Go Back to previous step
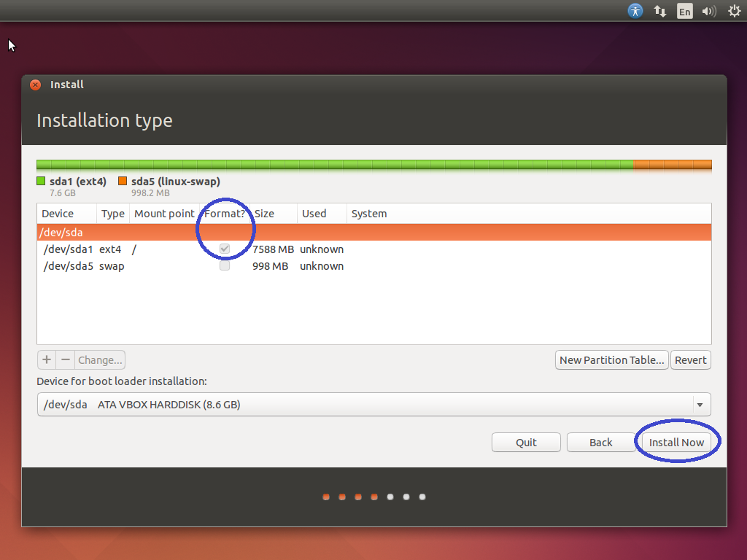The width and height of the screenshot is (747, 560). point(600,442)
